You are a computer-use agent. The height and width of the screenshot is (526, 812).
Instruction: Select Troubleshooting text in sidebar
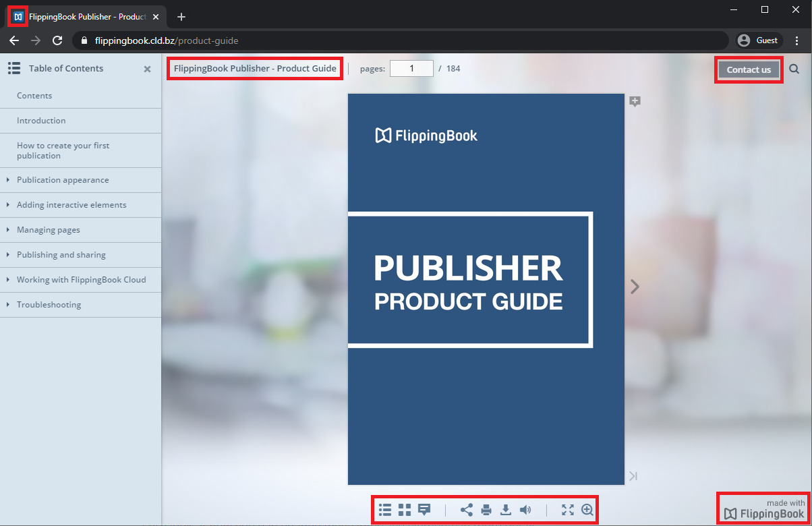(49, 305)
